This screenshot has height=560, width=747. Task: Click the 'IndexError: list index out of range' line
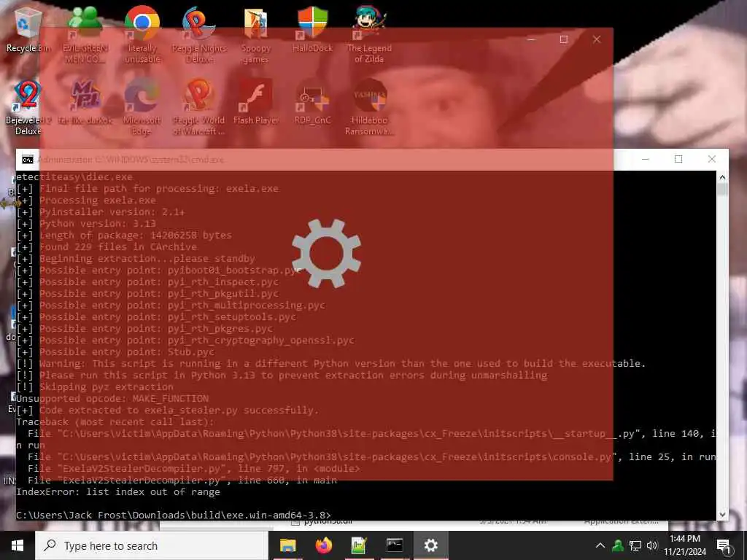(118, 492)
